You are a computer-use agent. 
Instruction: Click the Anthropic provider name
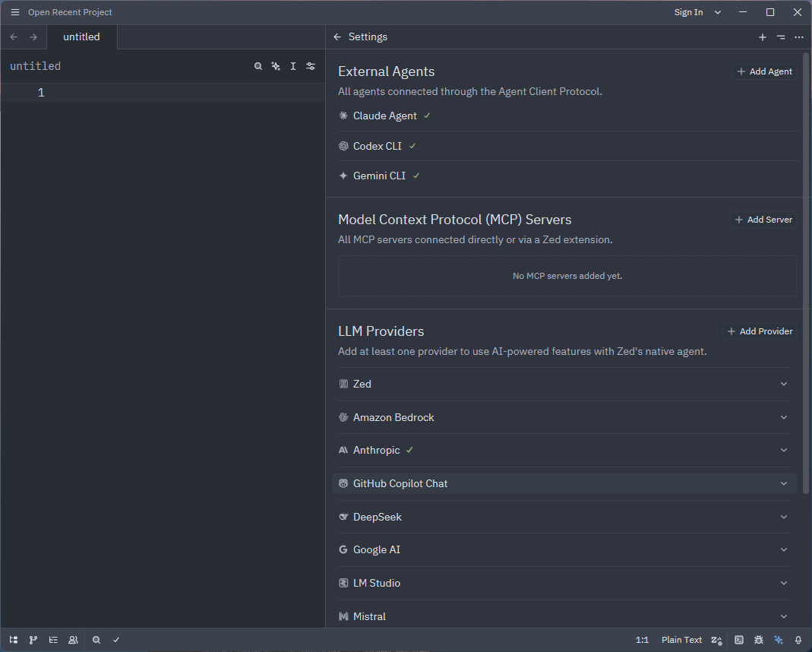[x=377, y=451]
